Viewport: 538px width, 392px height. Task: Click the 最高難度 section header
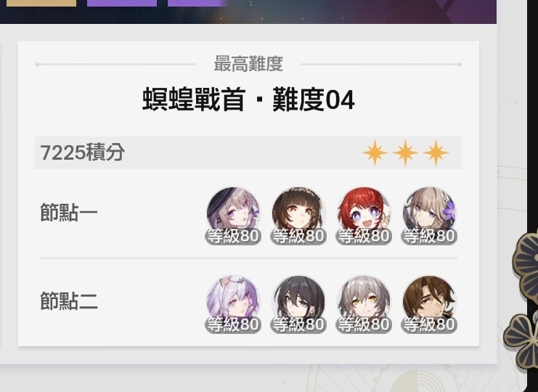(x=248, y=64)
